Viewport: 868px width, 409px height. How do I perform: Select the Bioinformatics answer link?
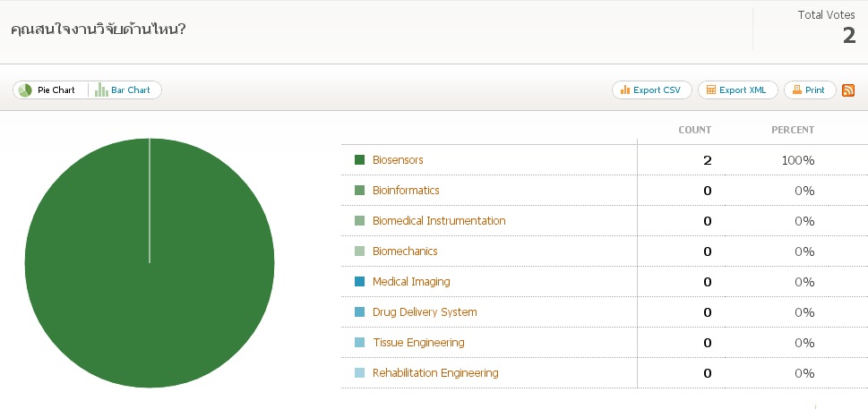tap(406, 191)
